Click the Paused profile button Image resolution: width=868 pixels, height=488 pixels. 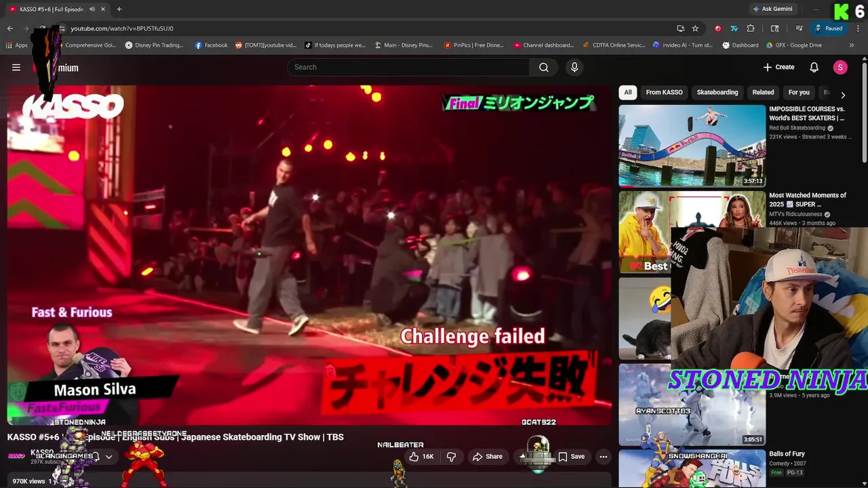point(829,28)
